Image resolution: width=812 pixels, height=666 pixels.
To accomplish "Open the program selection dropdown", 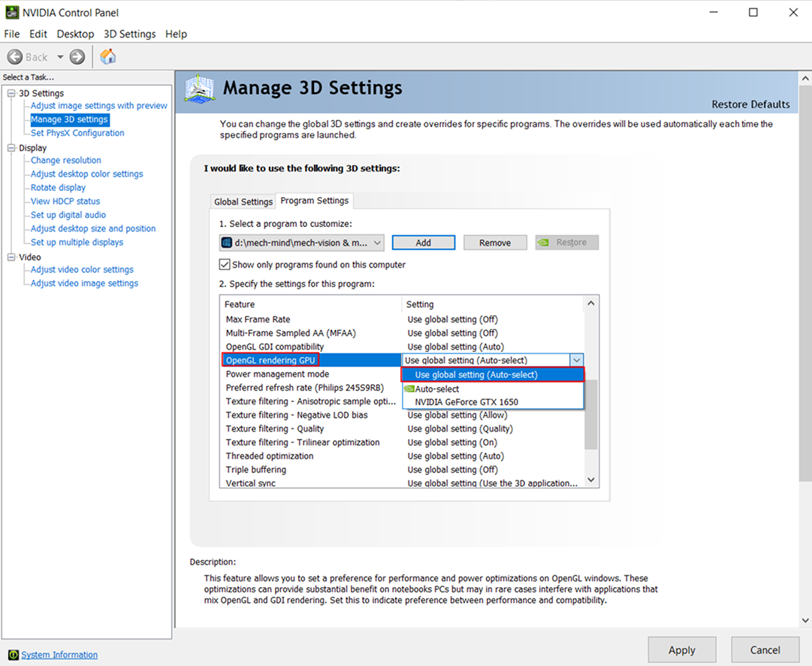I will [x=302, y=243].
